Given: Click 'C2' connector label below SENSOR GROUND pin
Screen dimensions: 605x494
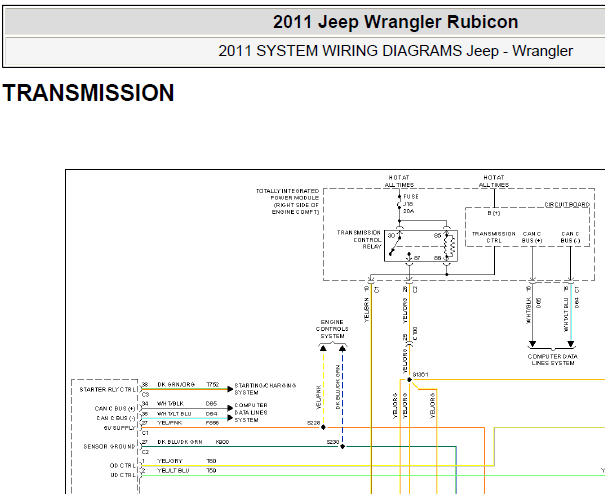Looking at the screenshot, I should click(x=145, y=452).
